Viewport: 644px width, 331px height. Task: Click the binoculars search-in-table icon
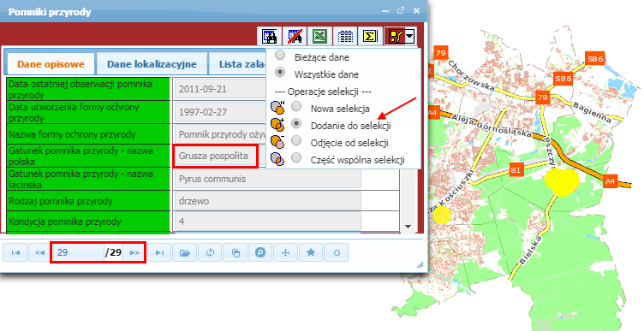(270, 36)
